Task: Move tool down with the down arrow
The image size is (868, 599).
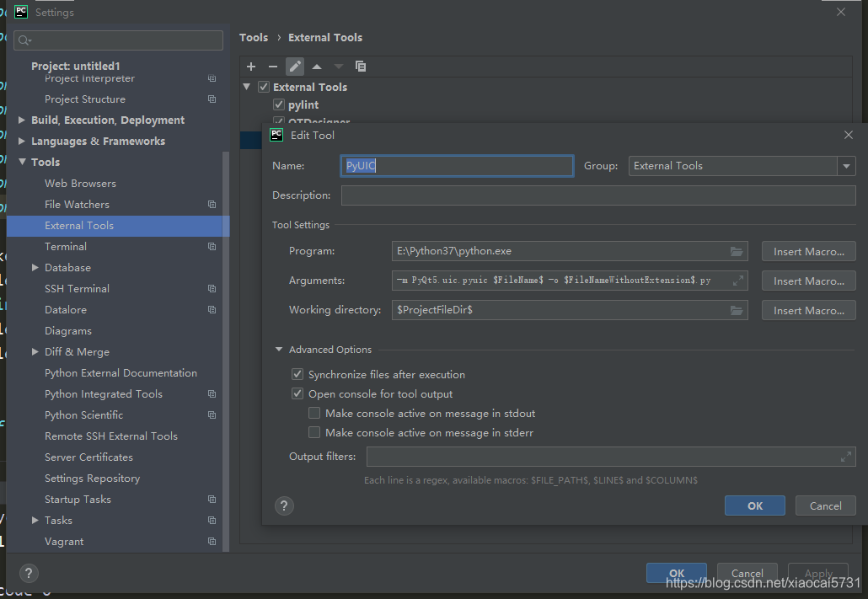Action: coord(338,67)
